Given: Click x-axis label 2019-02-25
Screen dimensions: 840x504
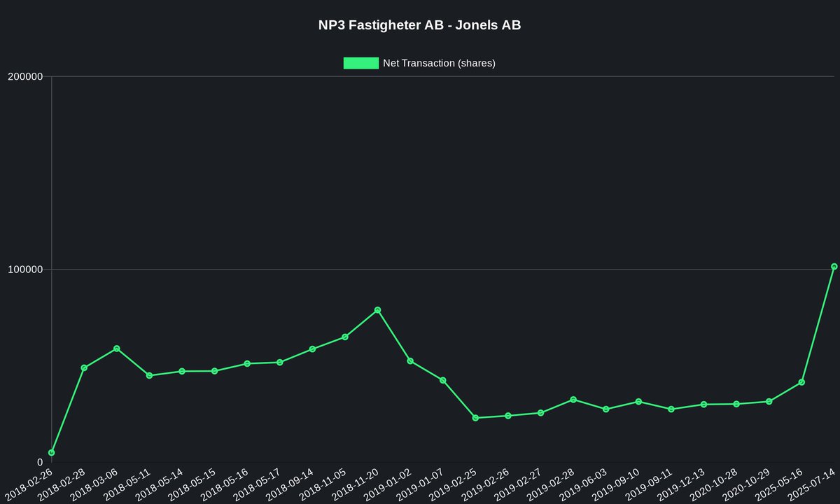Looking at the screenshot, I should 454,485.
